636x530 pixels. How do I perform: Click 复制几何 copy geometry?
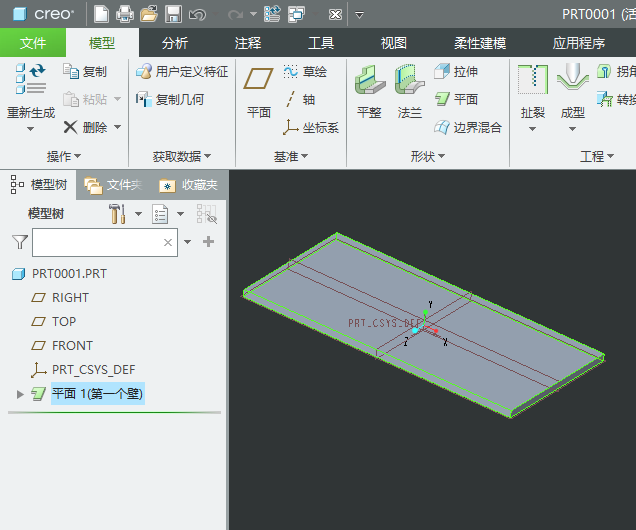[x=170, y=99]
